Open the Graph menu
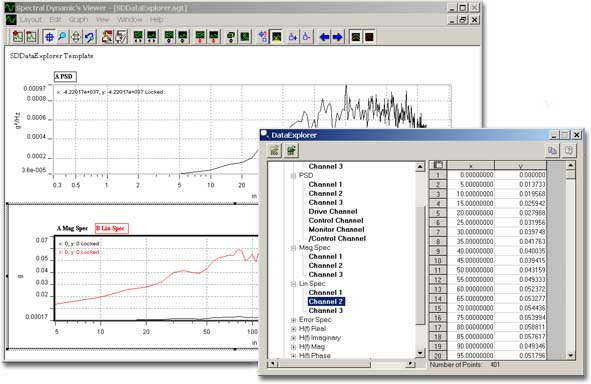Screen dimensions: 591x384 click(x=78, y=20)
